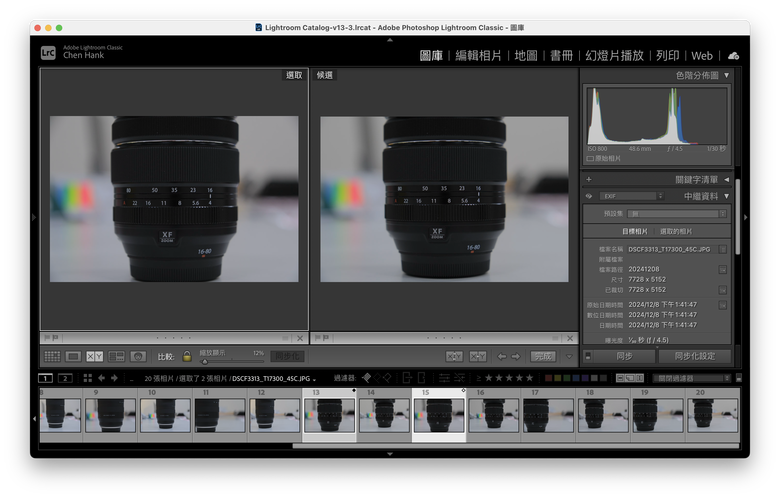Image resolution: width=780 pixels, height=498 pixels.
Task: Toggle flag icon under 候選 image
Action: click(325, 338)
